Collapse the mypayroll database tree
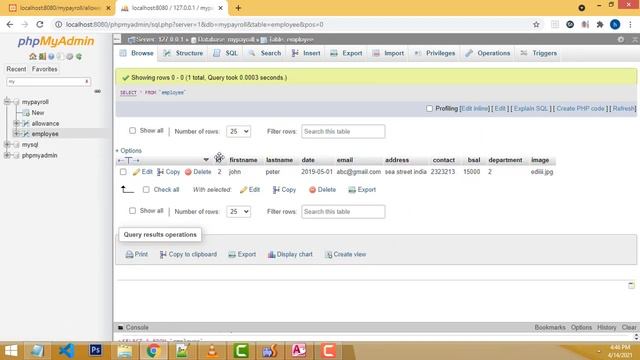The width and height of the screenshot is (640, 360). click(7, 102)
